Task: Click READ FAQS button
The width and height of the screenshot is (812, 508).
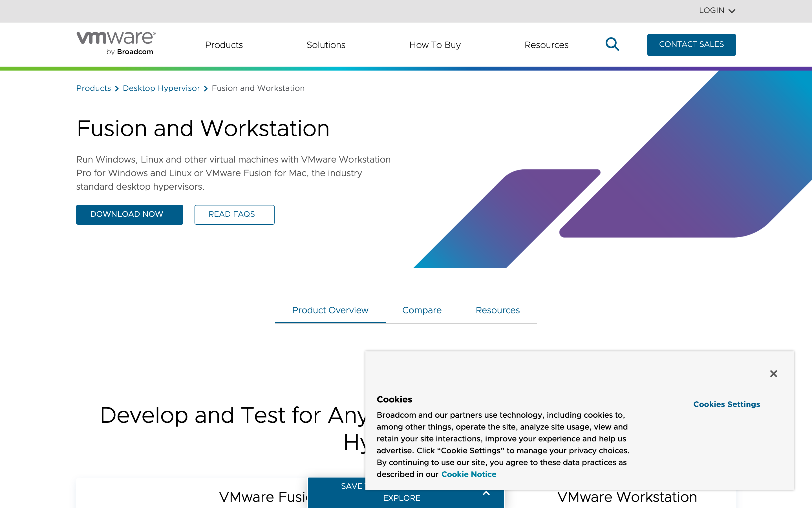Action: pos(234,215)
